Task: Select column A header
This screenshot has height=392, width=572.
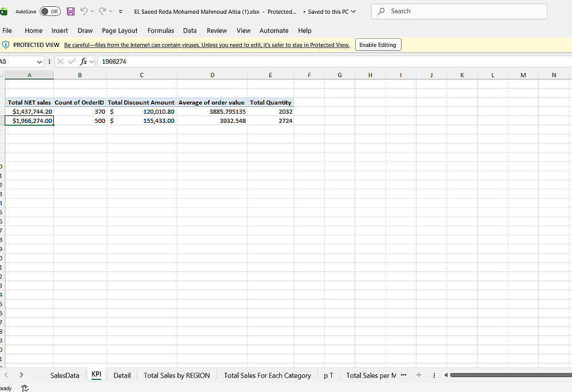Action: point(30,75)
